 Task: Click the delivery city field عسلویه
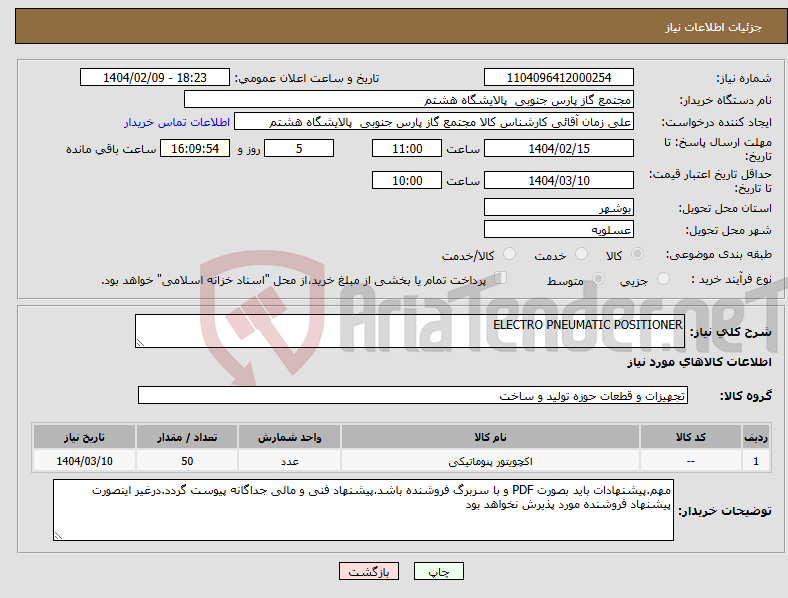click(558, 229)
